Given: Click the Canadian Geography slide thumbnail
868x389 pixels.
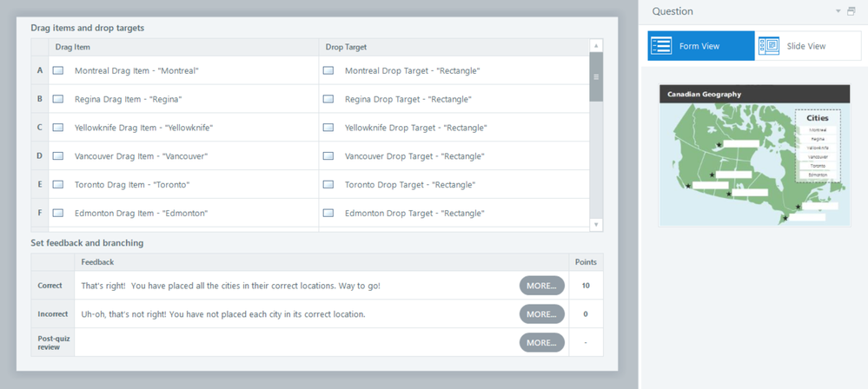Looking at the screenshot, I should (x=754, y=155).
